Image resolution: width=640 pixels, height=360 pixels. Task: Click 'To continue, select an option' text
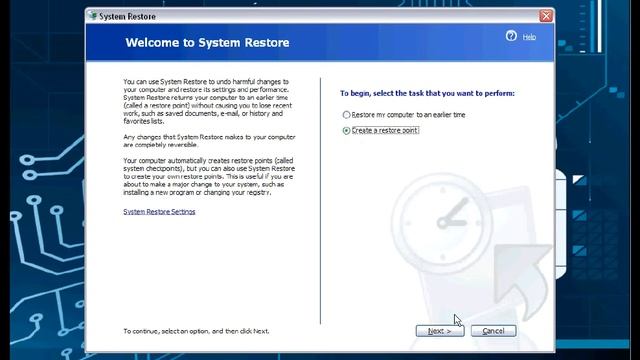click(x=196, y=331)
